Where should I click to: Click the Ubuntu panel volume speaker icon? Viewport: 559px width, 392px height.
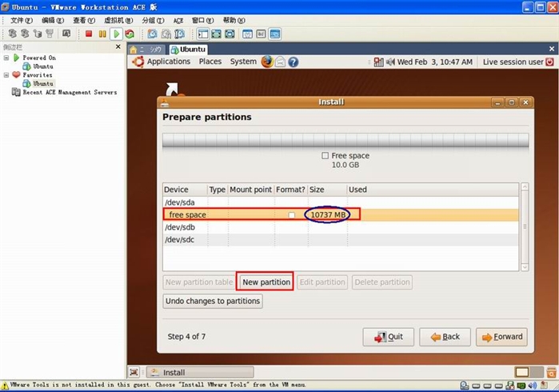point(390,62)
